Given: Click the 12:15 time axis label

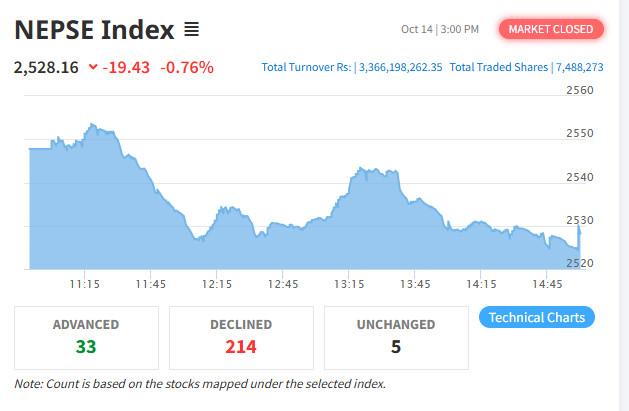Looking at the screenshot, I should (x=216, y=284).
